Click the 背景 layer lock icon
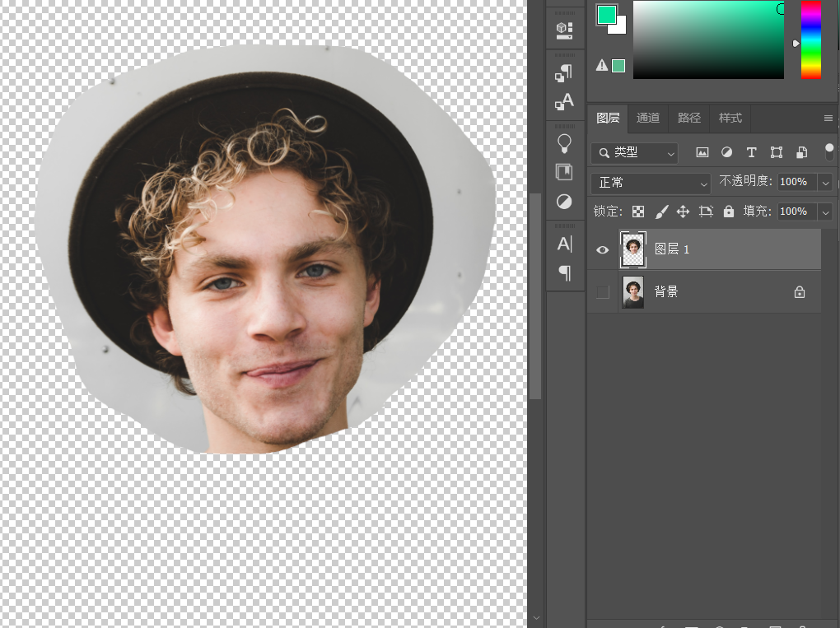 800,292
